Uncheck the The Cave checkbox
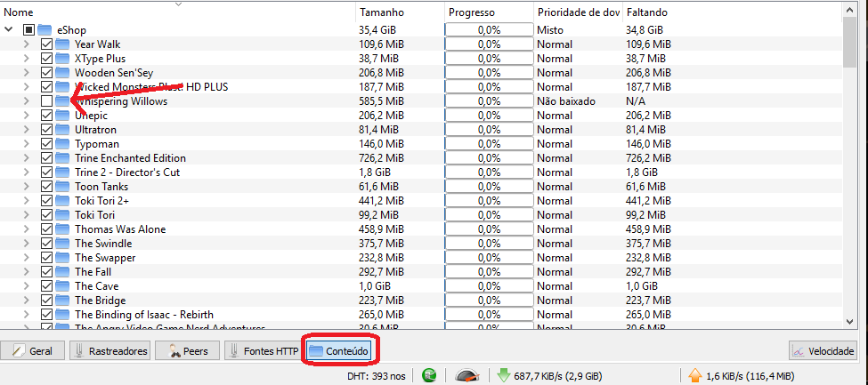Screen dimensions: 868x385 (46, 286)
